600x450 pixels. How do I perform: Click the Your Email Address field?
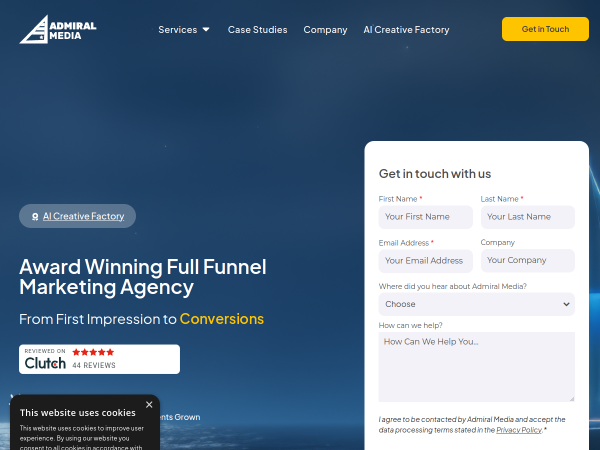426,261
